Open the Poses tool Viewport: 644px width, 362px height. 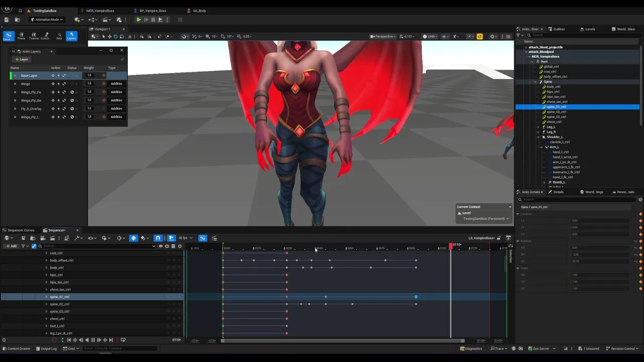[21, 36]
